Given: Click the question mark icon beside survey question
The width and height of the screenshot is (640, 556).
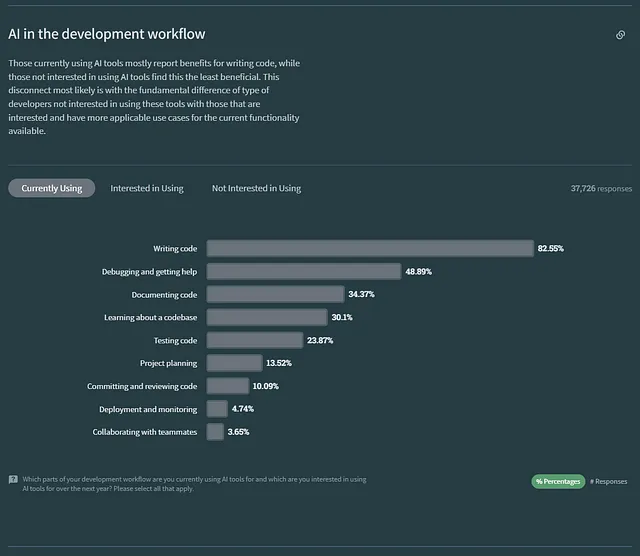Looking at the screenshot, I should click(13, 479).
